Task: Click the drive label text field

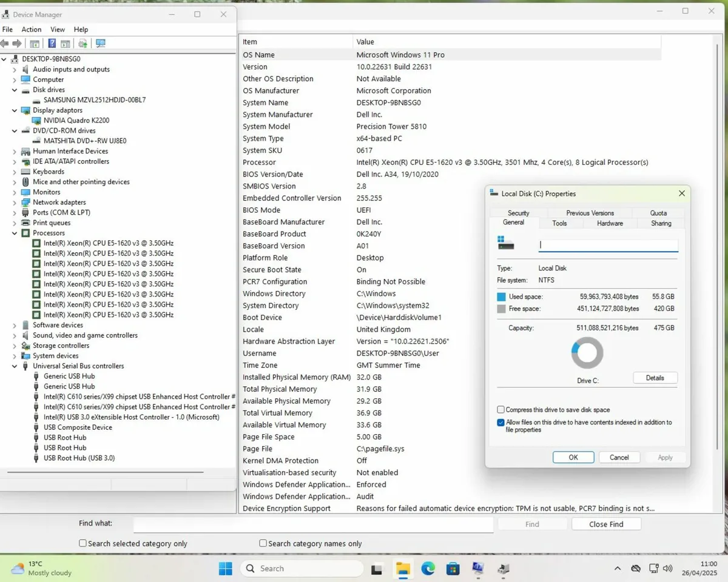Action: pos(608,246)
